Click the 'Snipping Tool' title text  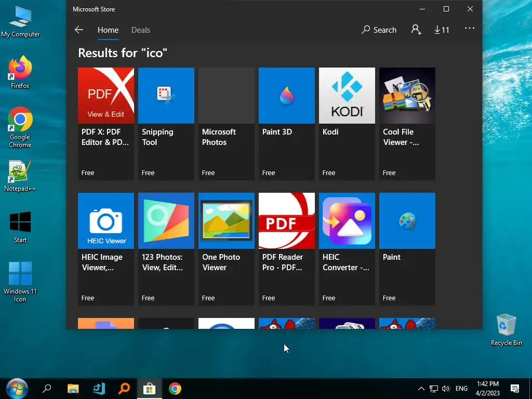point(157,137)
